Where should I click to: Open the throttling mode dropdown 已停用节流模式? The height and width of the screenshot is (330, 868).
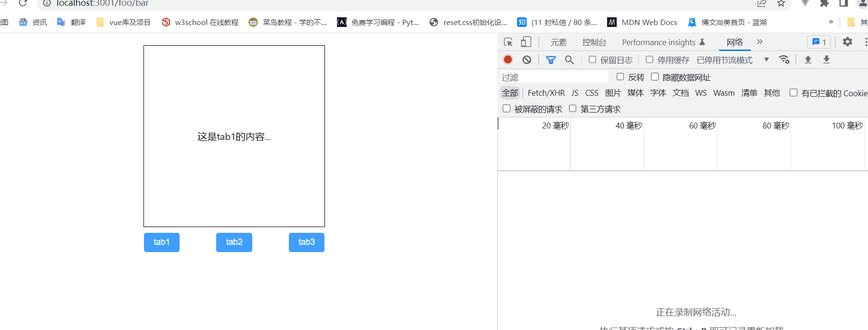(x=733, y=60)
